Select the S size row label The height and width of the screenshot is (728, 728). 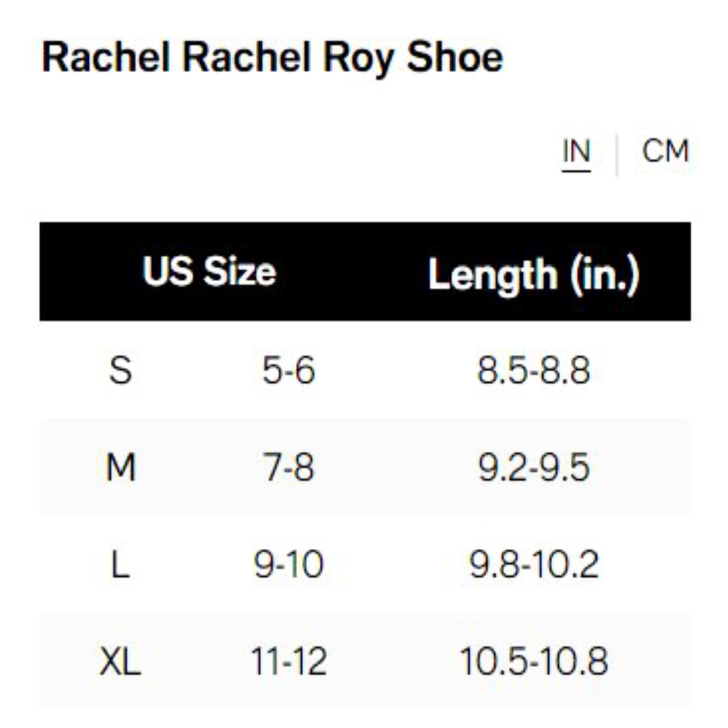pos(121,370)
